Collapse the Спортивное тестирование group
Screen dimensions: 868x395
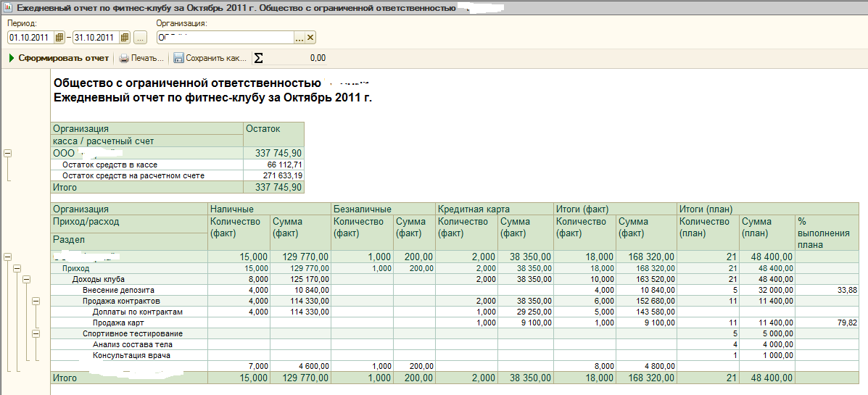point(36,333)
